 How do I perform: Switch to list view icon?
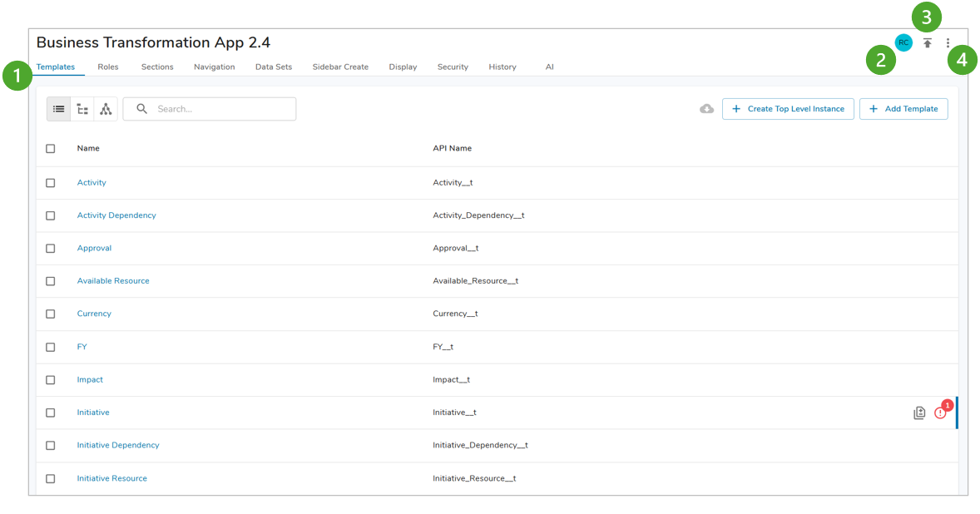pos(59,109)
